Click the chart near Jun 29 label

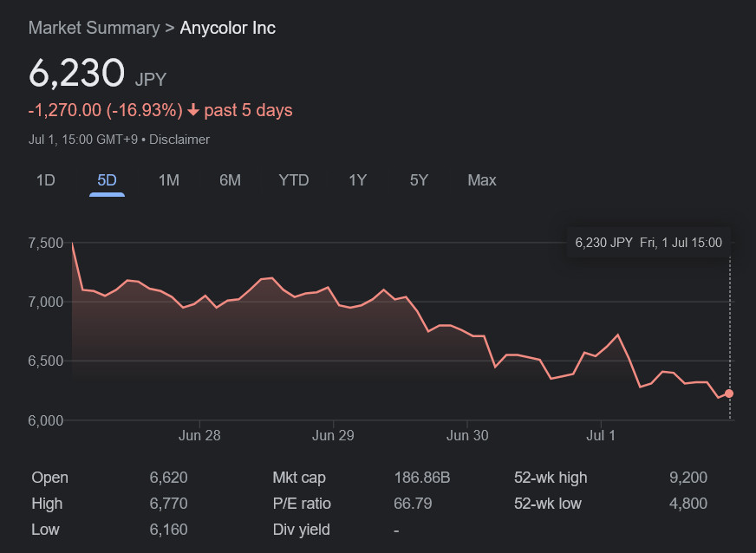(334, 435)
